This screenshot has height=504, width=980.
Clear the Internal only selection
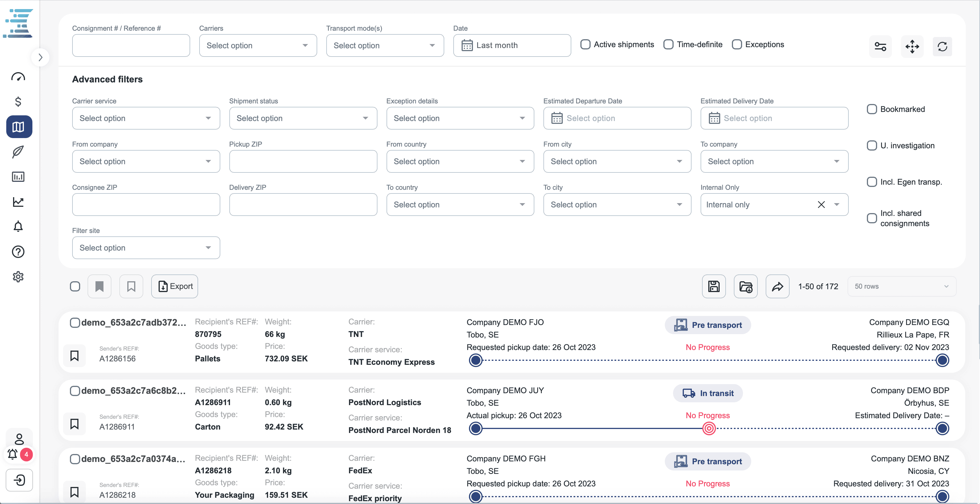pyautogui.click(x=821, y=205)
